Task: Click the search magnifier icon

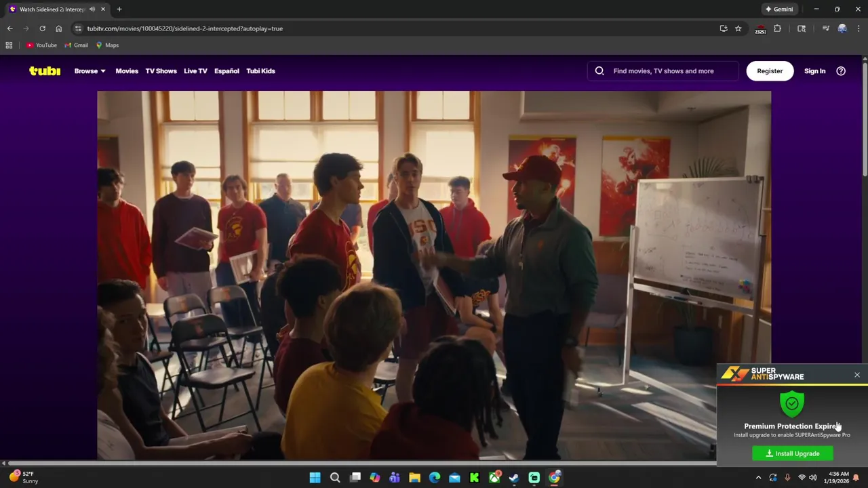Action: (x=599, y=70)
